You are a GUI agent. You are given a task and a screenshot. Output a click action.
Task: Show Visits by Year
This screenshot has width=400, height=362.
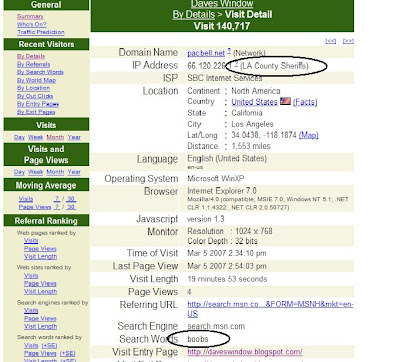(x=74, y=137)
